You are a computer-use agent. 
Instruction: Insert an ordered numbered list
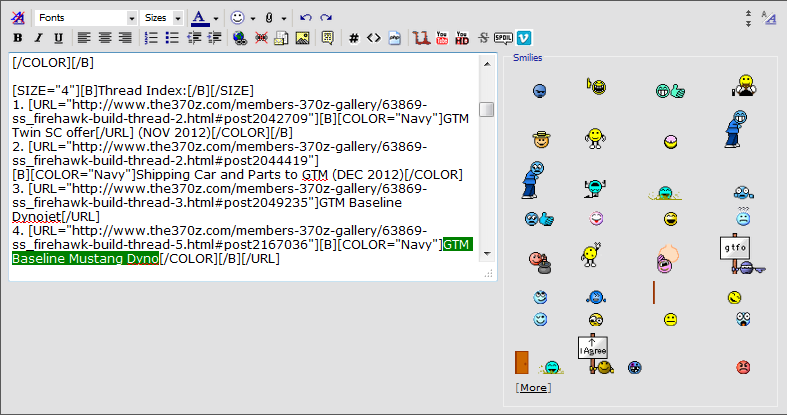pos(151,38)
